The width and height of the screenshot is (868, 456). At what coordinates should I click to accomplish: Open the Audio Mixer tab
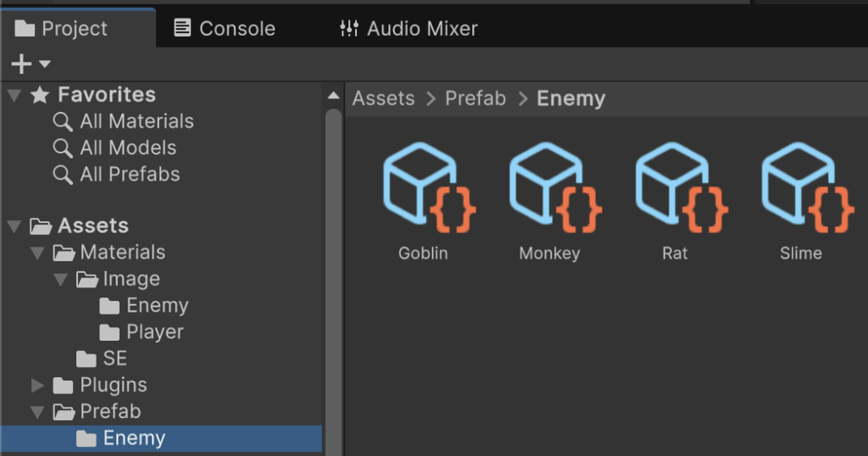(409, 28)
